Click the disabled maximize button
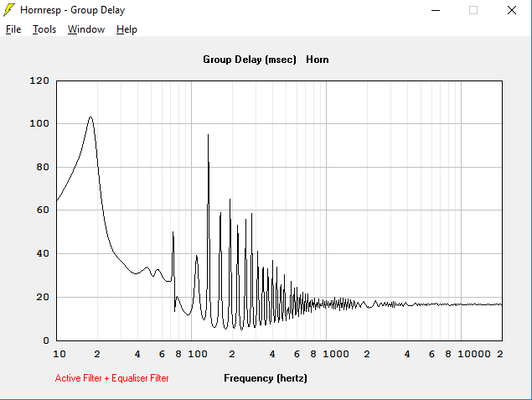This screenshot has height=400, width=532. coord(473,10)
